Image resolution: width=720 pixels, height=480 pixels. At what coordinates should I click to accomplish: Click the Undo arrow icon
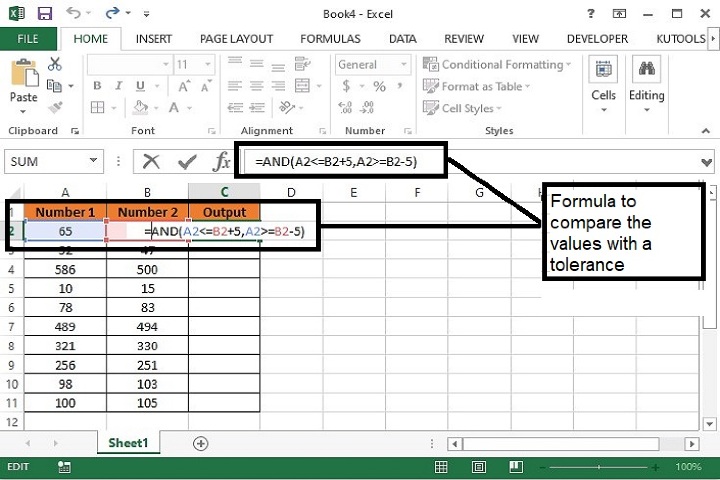tap(74, 12)
